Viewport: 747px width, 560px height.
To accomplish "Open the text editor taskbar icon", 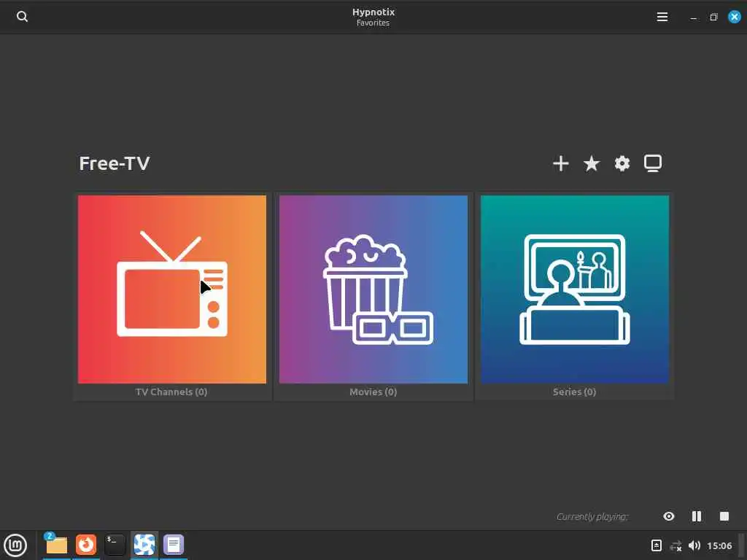I will [x=174, y=544].
